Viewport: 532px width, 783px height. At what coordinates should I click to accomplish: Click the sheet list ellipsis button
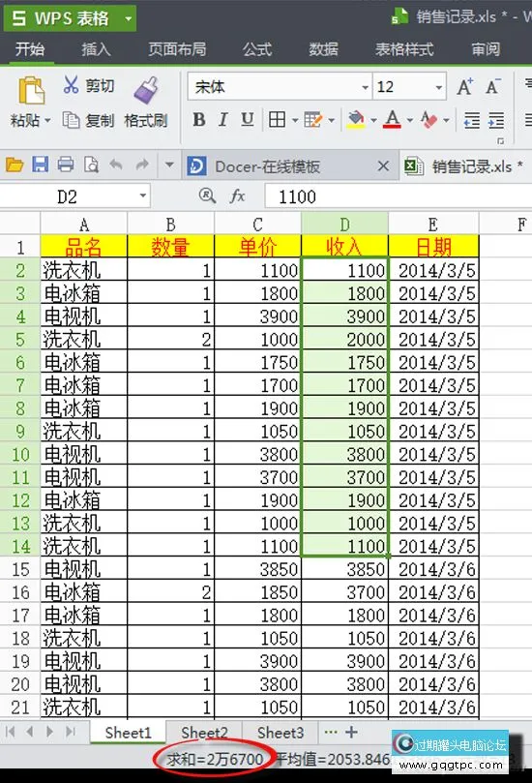coord(331,732)
